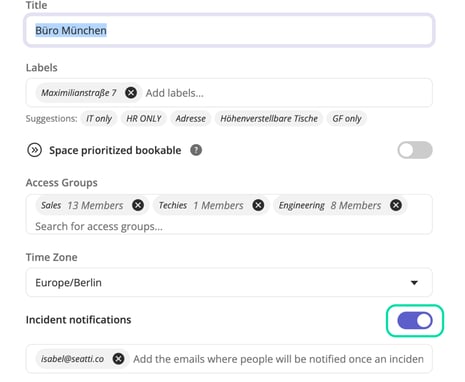The height and width of the screenshot is (382, 465).
Task: Focus the Title field Büro München
Action: tap(229, 30)
